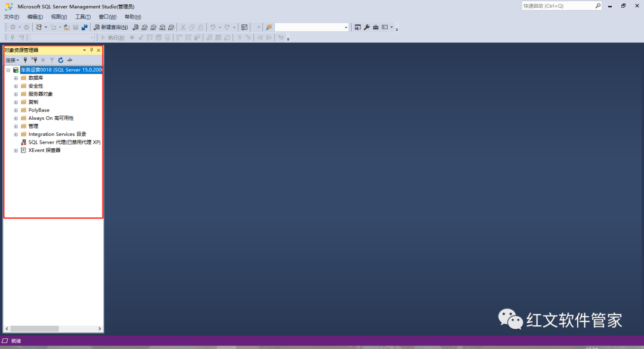Click the Disconnect plug icon
Image resolution: width=644 pixels, height=349 pixels.
[34, 60]
